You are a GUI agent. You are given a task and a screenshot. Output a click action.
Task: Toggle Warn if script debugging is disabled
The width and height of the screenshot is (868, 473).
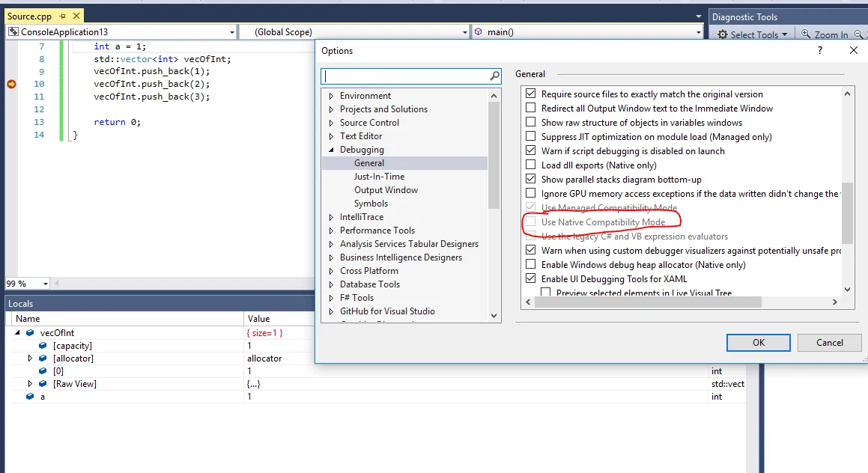[530, 150]
